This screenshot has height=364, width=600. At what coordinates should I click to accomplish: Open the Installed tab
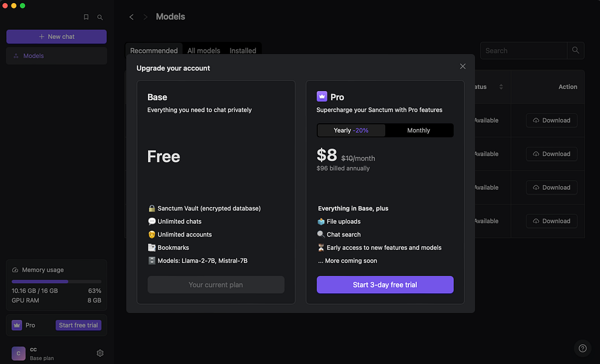(243, 50)
